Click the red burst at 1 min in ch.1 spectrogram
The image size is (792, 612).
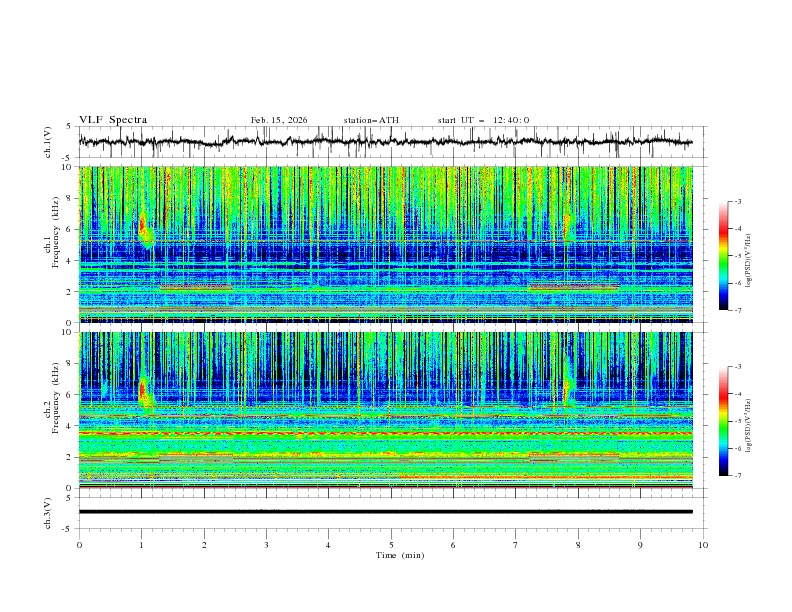(x=142, y=226)
